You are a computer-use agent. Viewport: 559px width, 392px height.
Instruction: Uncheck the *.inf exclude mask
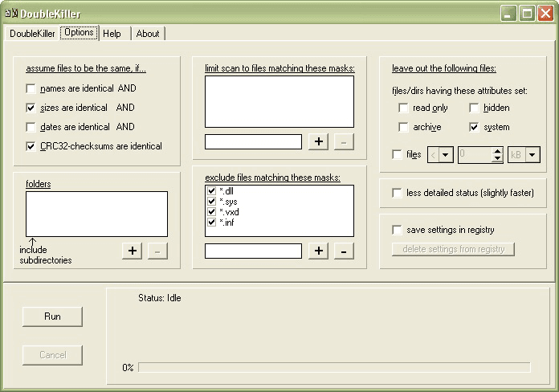coord(211,223)
